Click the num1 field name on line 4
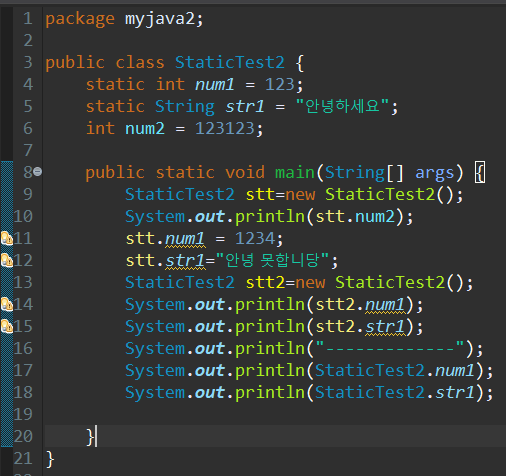This screenshot has height=476, width=506. (215, 85)
